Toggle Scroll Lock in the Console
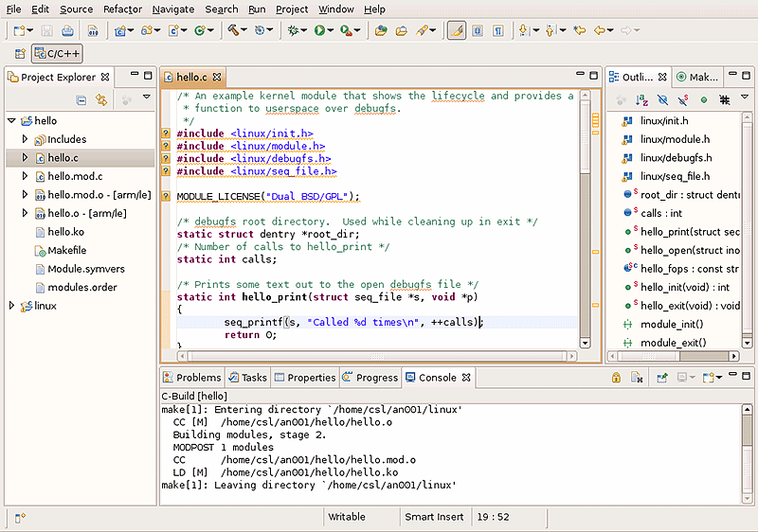 coord(616,378)
